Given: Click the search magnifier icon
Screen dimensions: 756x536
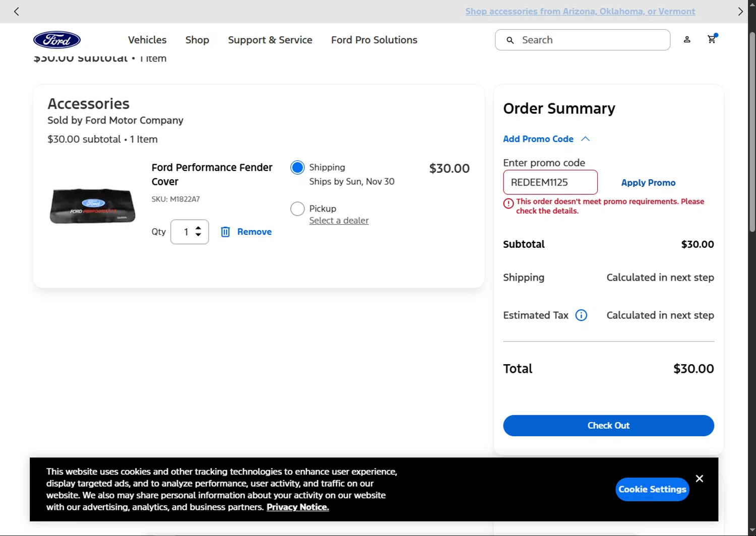Looking at the screenshot, I should [x=510, y=40].
